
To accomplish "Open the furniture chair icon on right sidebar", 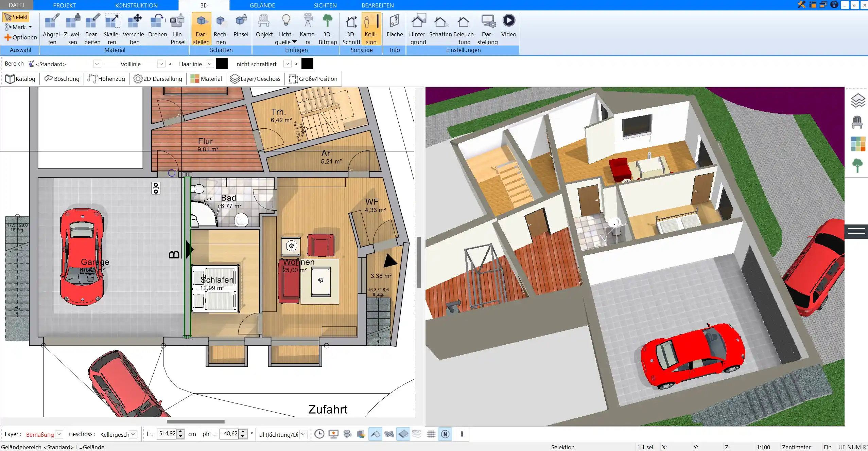I will (x=857, y=122).
